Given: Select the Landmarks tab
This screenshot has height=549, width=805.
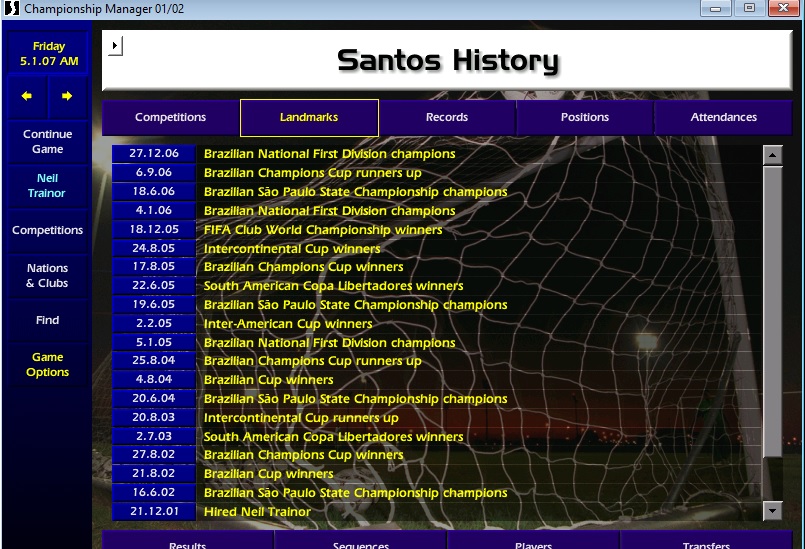Looking at the screenshot, I should pyautogui.click(x=309, y=118).
